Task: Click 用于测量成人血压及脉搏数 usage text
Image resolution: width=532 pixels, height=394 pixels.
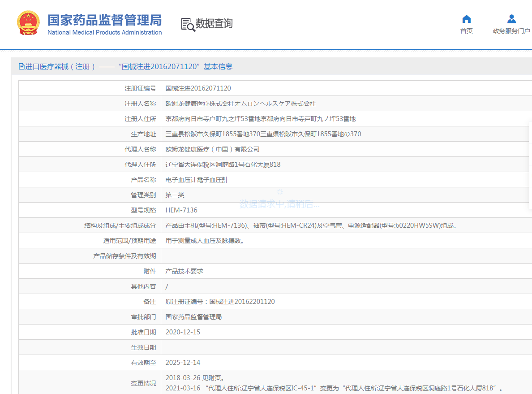Action: point(205,241)
